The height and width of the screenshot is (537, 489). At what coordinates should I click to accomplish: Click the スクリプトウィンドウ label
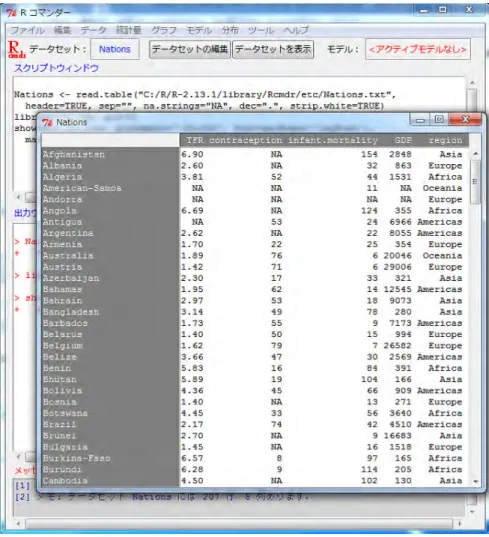click(x=57, y=68)
